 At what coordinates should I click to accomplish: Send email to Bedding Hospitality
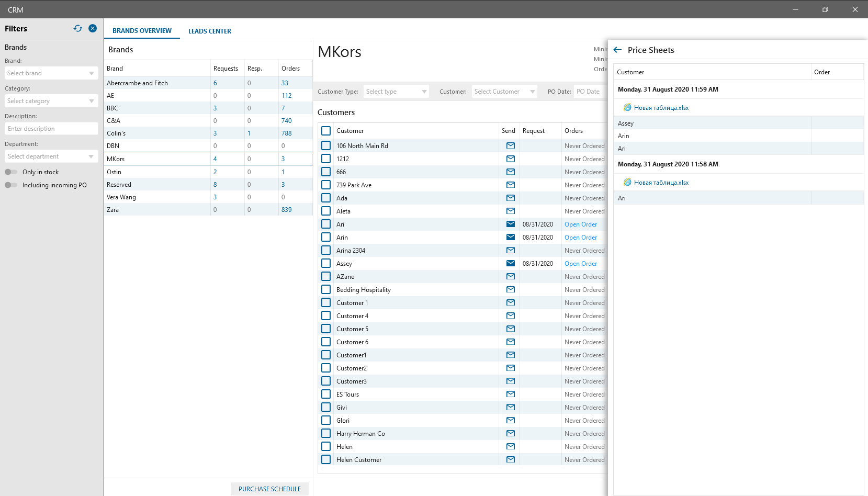(x=511, y=289)
